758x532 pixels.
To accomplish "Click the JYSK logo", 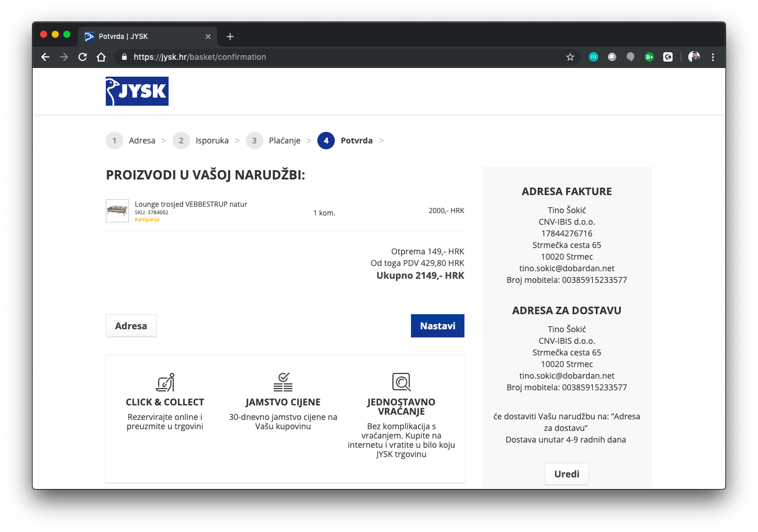I will tap(137, 91).
